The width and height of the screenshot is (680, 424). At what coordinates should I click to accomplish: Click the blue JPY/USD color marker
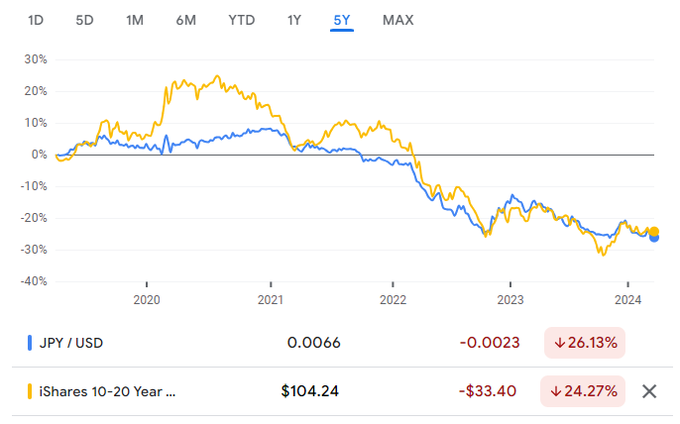(30, 343)
